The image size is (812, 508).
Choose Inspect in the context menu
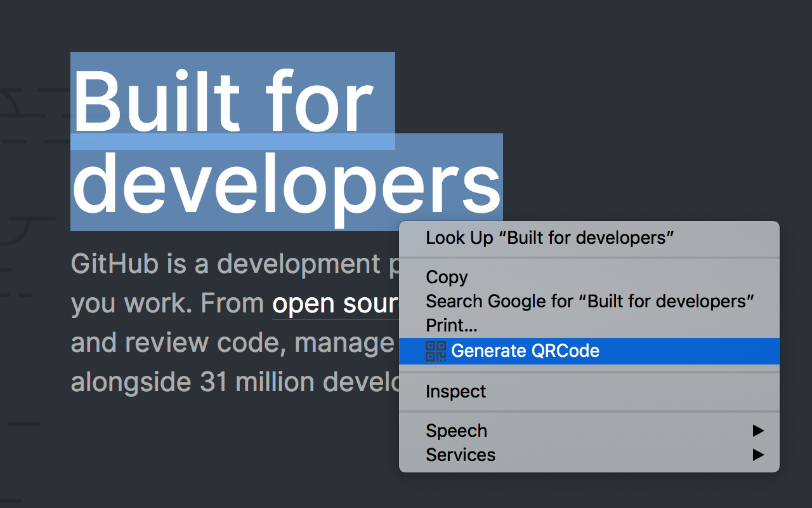click(589, 391)
